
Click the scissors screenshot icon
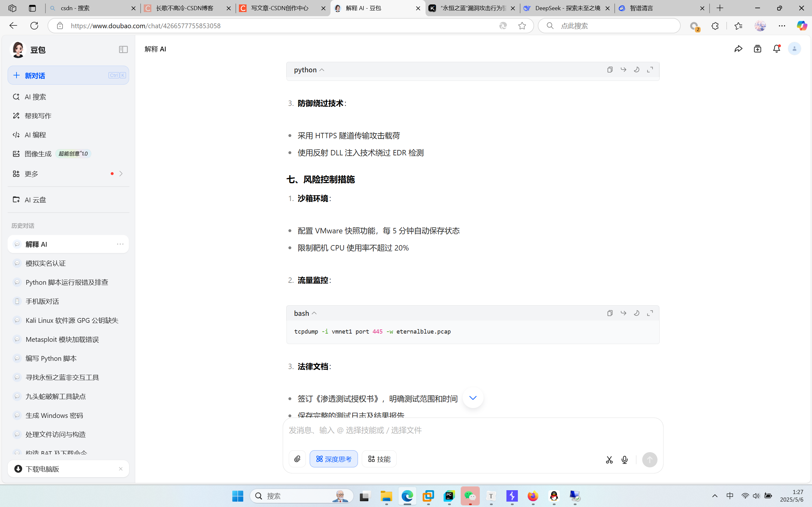tap(609, 460)
